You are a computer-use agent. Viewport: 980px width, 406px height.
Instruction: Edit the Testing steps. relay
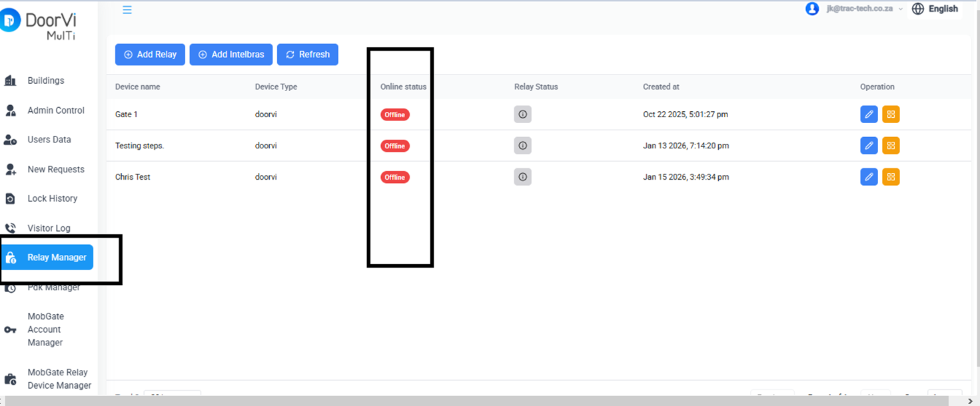[869, 146]
